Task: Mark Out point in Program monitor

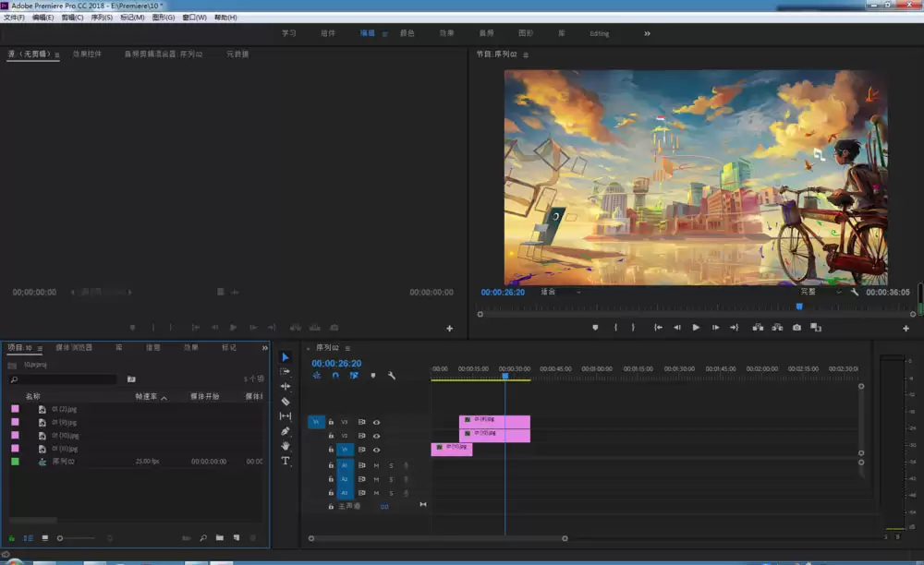Action: pyautogui.click(x=634, y=327)
